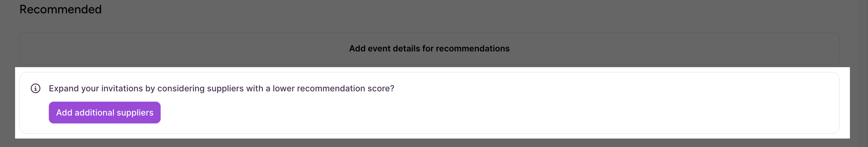The width and height of the screenshot is (868, 147).
Task: Tap the information symbol in the white card
Action: point(35,88)
